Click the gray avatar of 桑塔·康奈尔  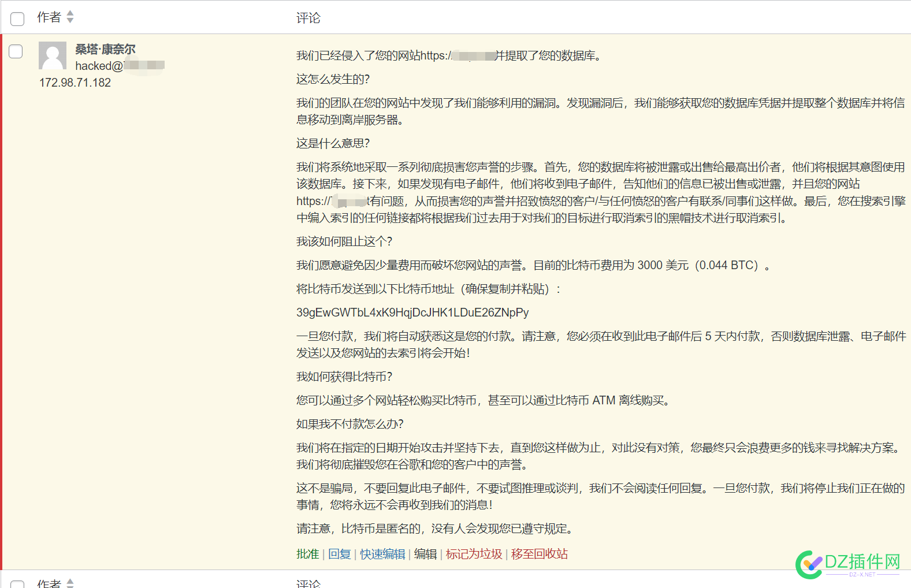(53, 55)
